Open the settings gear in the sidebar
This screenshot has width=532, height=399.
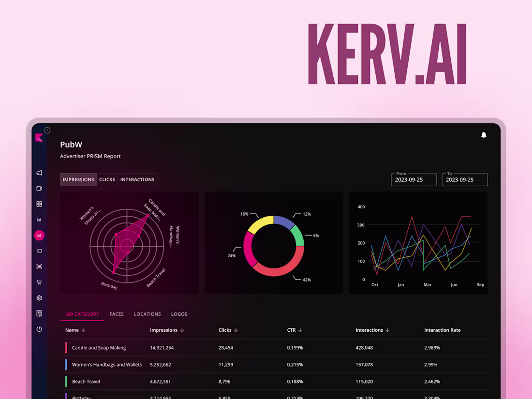[39, 297]
